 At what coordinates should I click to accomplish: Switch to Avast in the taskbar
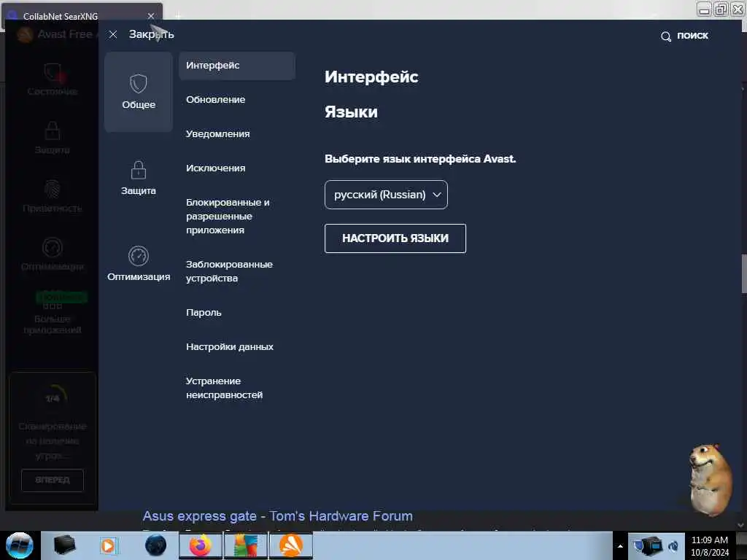[291, 545]
